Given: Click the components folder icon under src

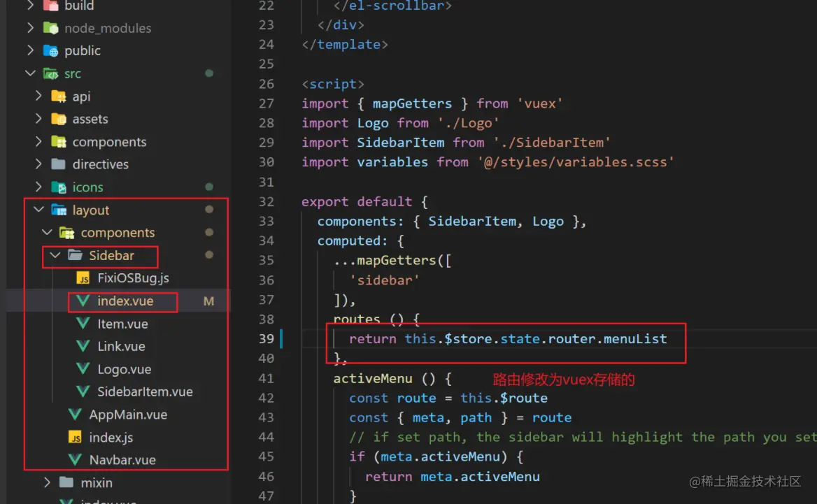Looking at the screenshot, I should 59,142.
